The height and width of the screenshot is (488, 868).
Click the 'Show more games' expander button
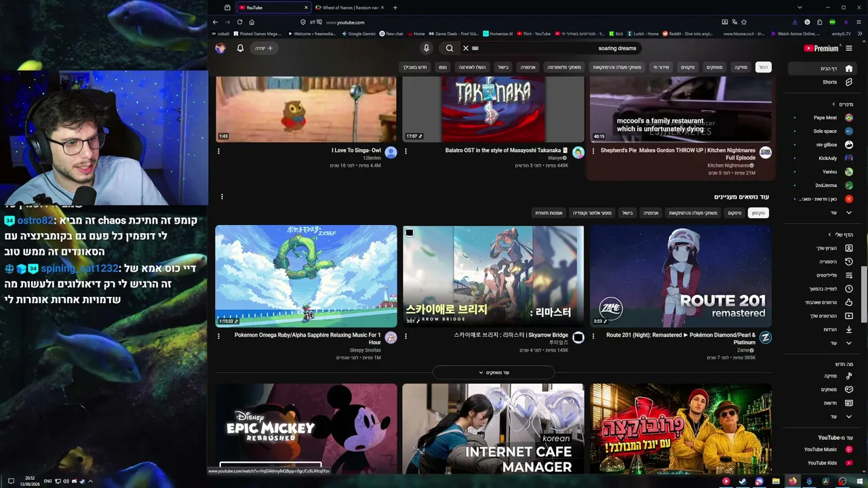tap(494, 373)
